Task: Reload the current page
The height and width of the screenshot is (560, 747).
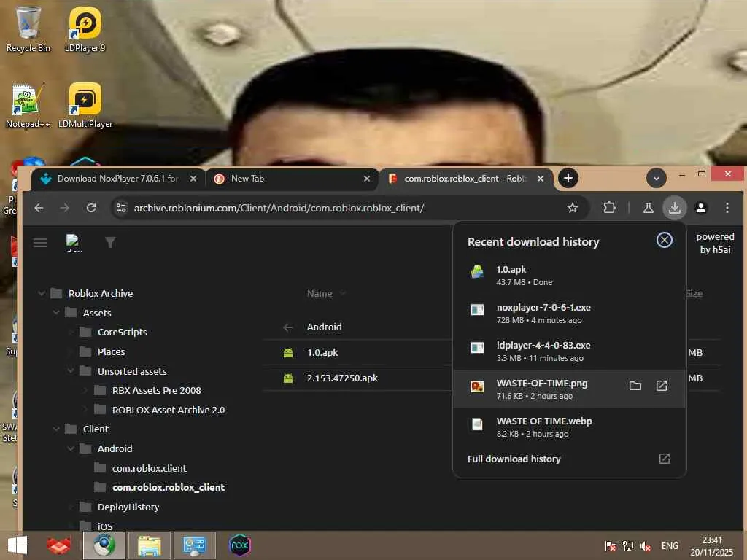Action: pos(91,208)
